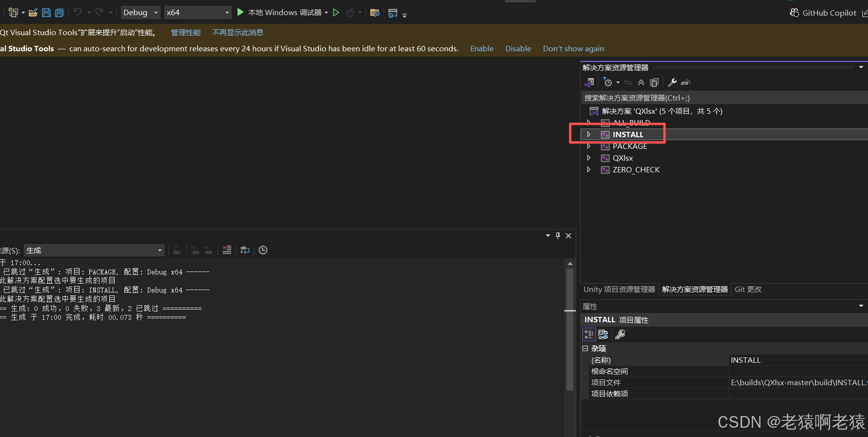The width and height of the screenshot is (868, 437).
Task: Switch views icon in Solution Explorer
Action: click(x=589, y=83)
